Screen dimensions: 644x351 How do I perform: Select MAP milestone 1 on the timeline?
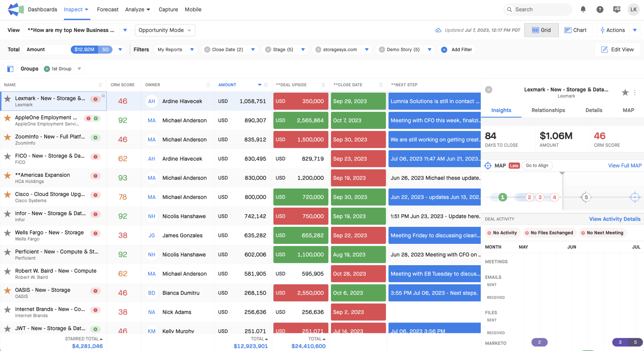[x=502, y=197]
